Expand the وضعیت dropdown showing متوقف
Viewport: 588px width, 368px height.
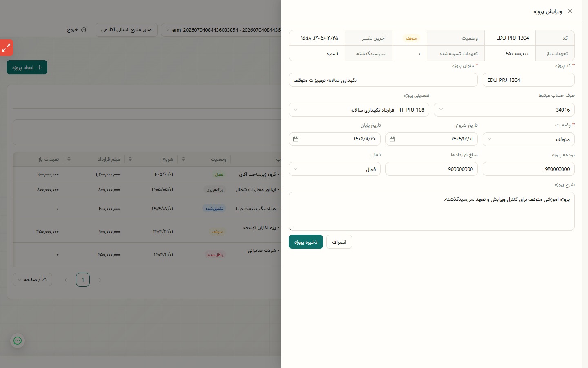[x=528, y=139]
